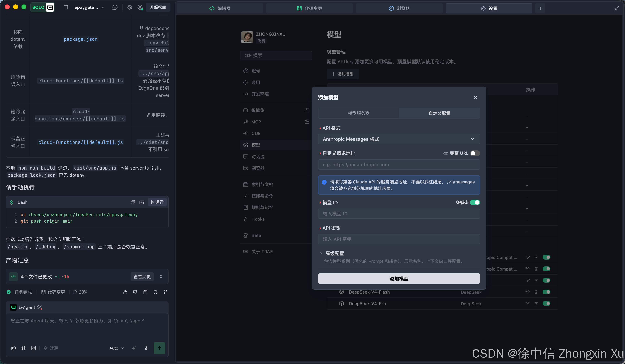Expand the 4个文件已更改 file list
Screen dimensions: 625x364
point(161,277)
